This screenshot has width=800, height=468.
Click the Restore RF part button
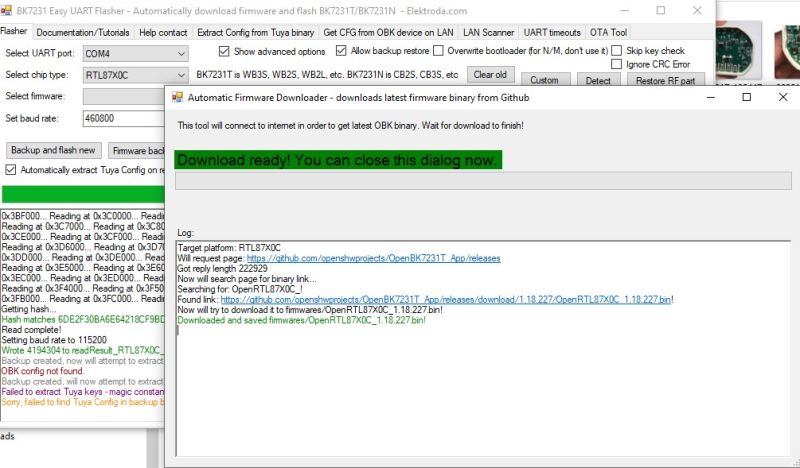click(x=665, y=80)
